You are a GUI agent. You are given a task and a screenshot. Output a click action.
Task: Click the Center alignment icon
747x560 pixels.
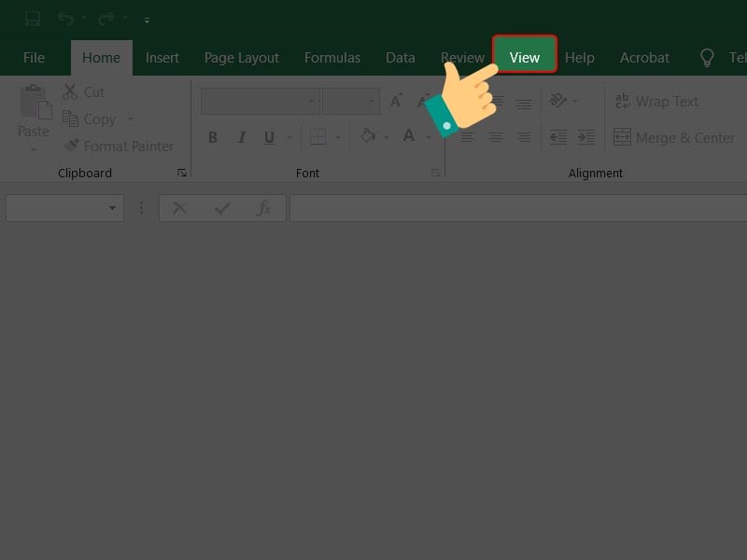[496, 137]
